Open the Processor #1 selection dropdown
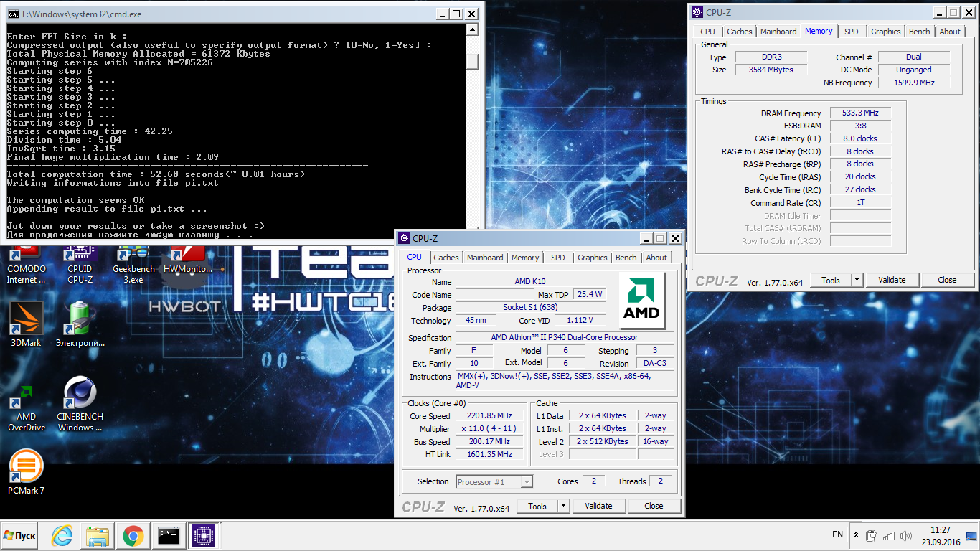Viewport: 980px width, 551px height. click(x=494, y=481)
